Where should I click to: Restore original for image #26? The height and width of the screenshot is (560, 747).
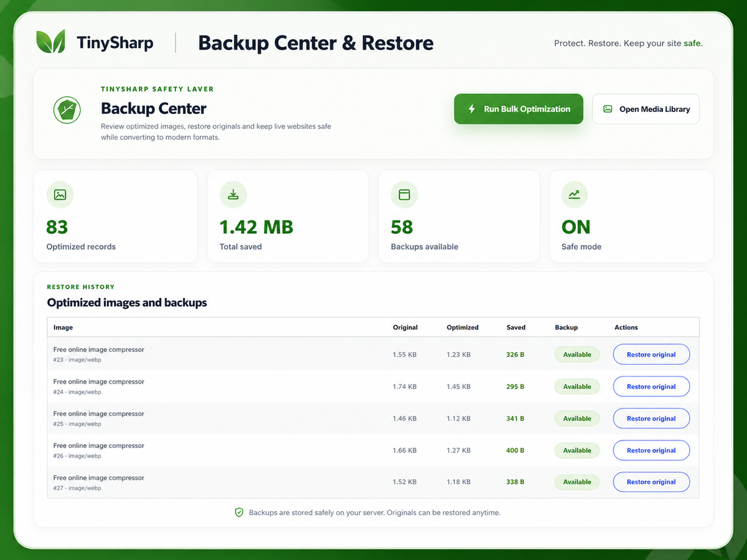[651, 450]
